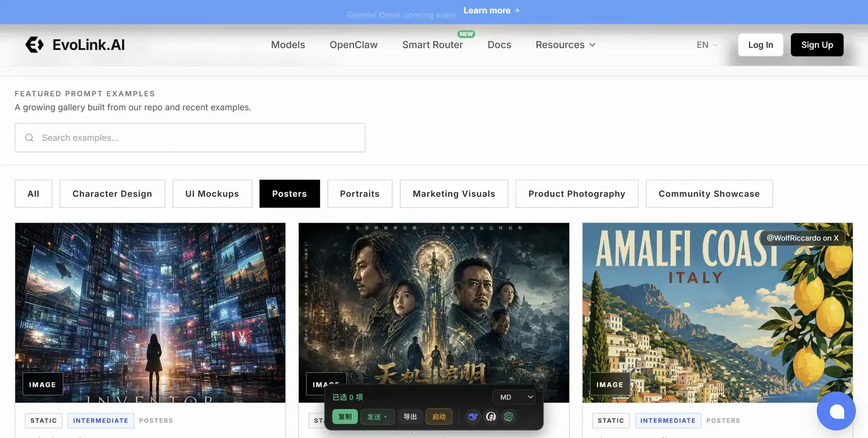Open the EN language selector
Viewport: 868px width, 438px height.
[707, 45]
